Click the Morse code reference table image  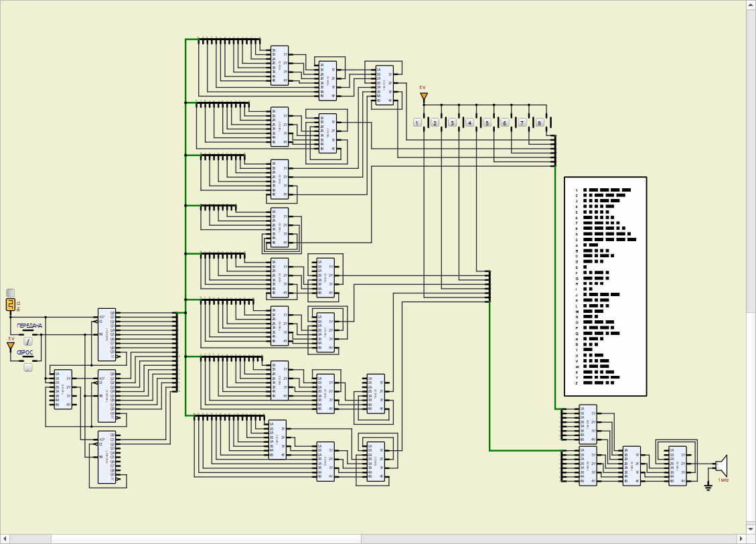(605, 286)
